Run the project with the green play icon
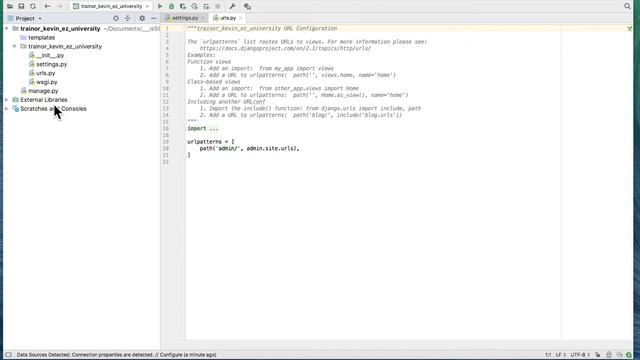The height and width of the screenshot is (360, 640). coord(160,7)
